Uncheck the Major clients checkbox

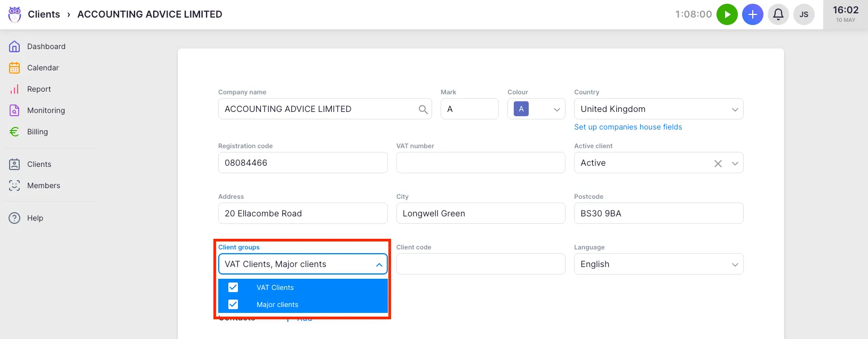(233, 304)
